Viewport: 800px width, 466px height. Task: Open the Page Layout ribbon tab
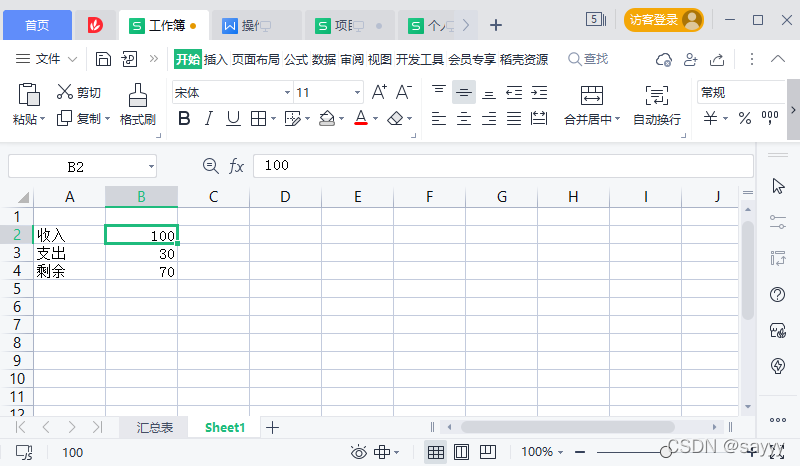coord(256,59)
